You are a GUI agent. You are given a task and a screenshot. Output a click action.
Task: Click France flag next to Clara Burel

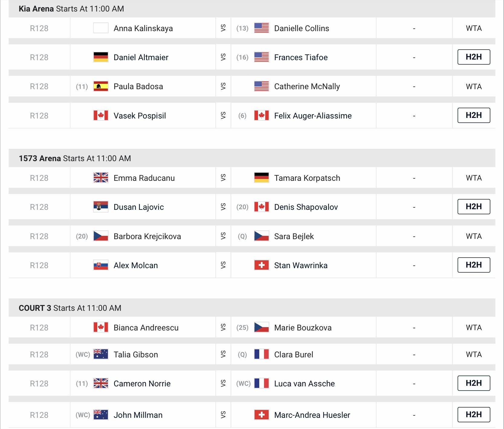(261, 354)
